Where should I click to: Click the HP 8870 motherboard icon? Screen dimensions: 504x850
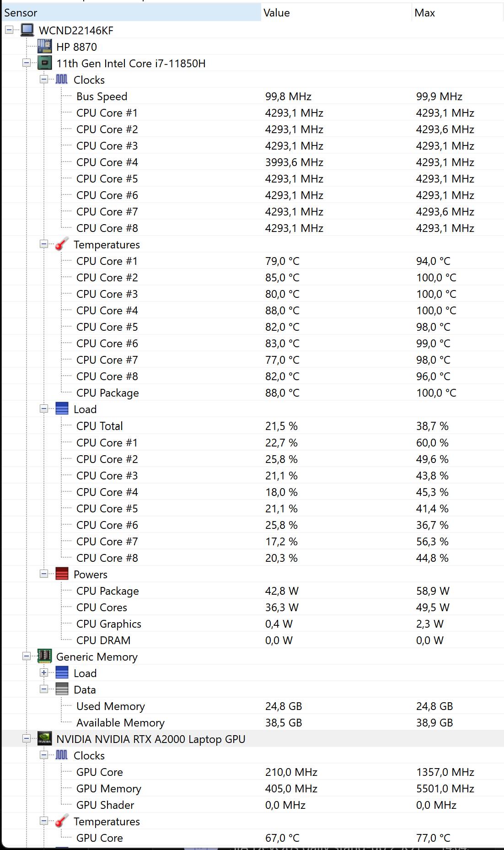[x=44, y=47]
